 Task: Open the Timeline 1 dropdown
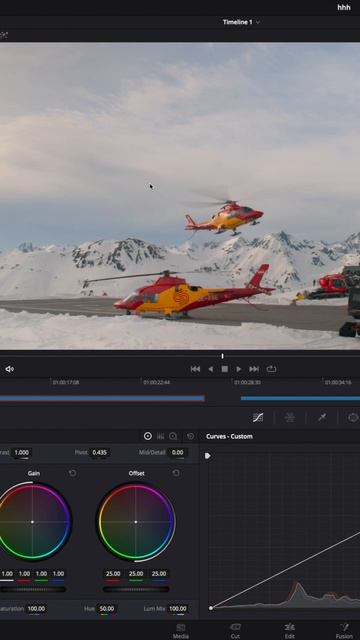[x=241, y=22]
